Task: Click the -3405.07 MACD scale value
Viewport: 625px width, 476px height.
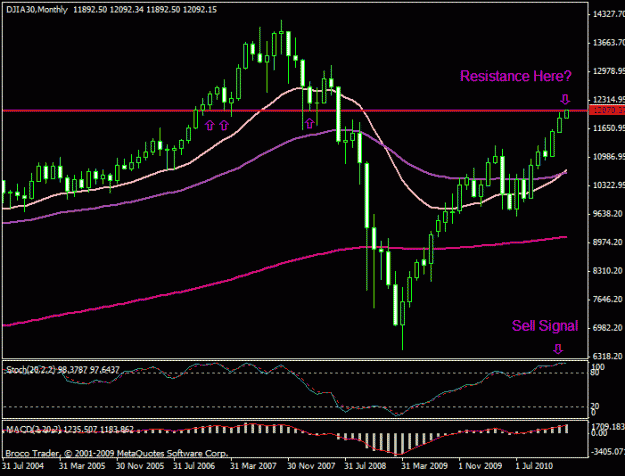Action: 607,452
